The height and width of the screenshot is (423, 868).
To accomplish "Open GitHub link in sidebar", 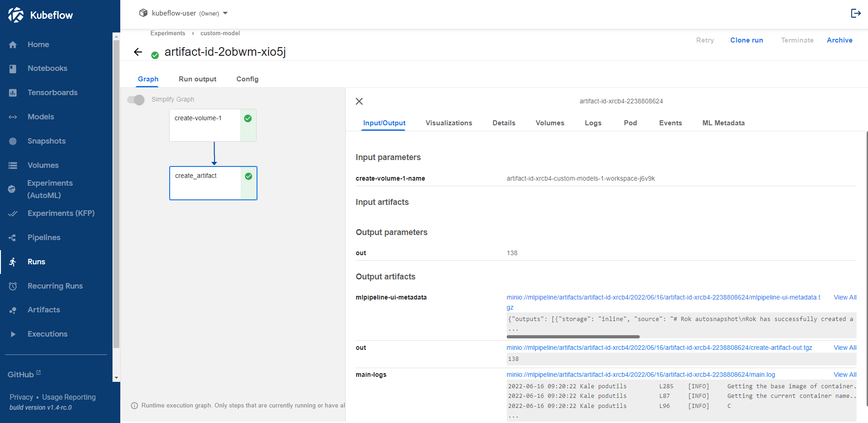I will tap(24, 375).
